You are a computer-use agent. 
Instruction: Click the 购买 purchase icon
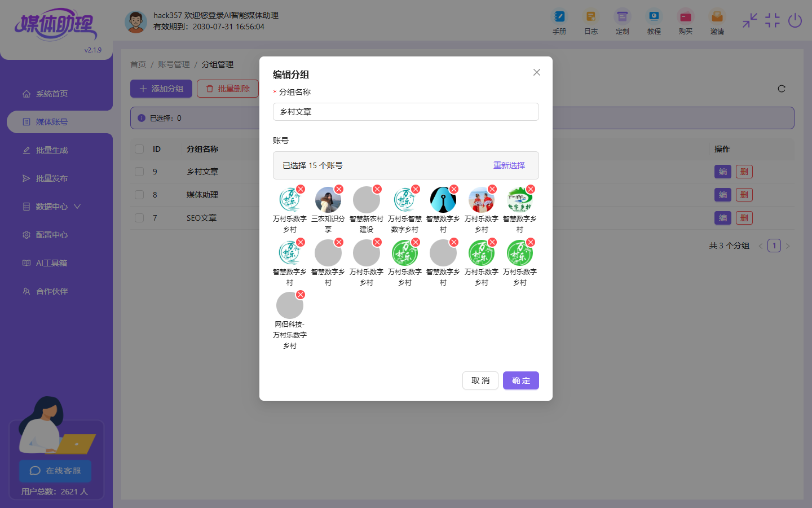685,17
